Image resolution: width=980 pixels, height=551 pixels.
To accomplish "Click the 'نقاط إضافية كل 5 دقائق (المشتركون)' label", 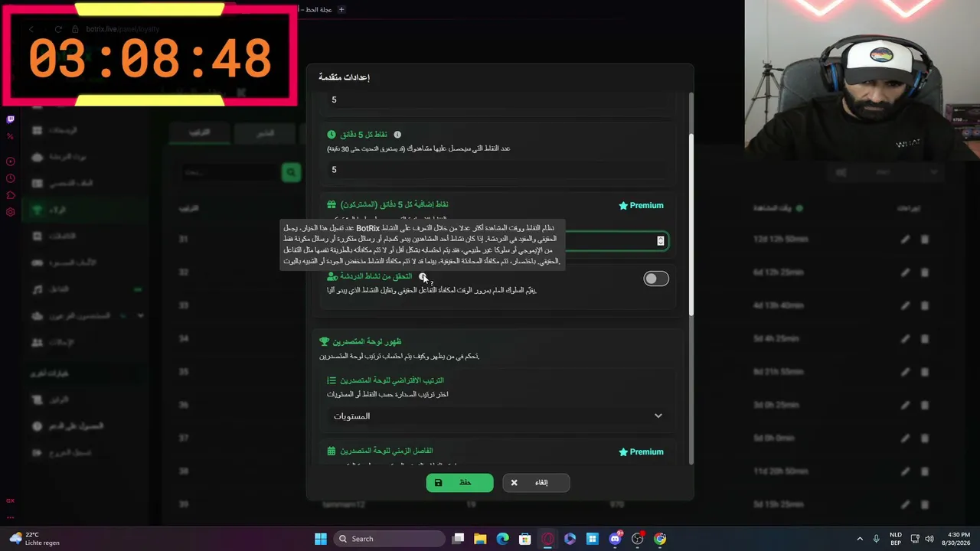I will click(x=394, y=204).
